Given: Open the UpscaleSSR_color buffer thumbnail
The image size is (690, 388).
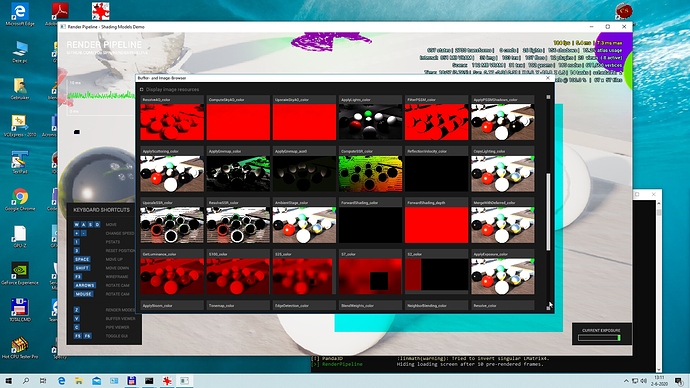Looking at the screenshot, I should point(172,225).
